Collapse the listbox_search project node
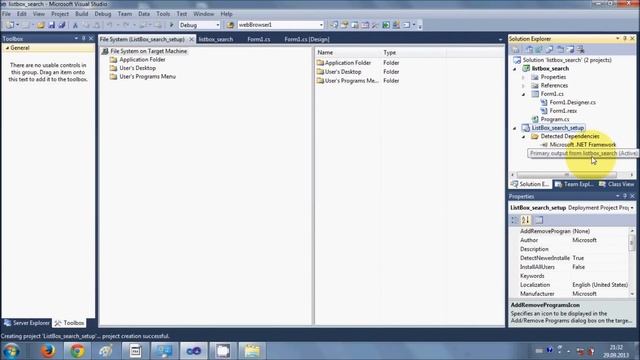Viewport: 640px width, 360px height. [515, 69]
